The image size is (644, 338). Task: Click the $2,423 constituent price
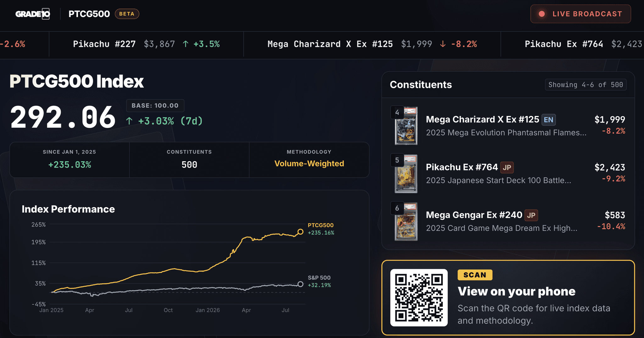tap(610, 168)
